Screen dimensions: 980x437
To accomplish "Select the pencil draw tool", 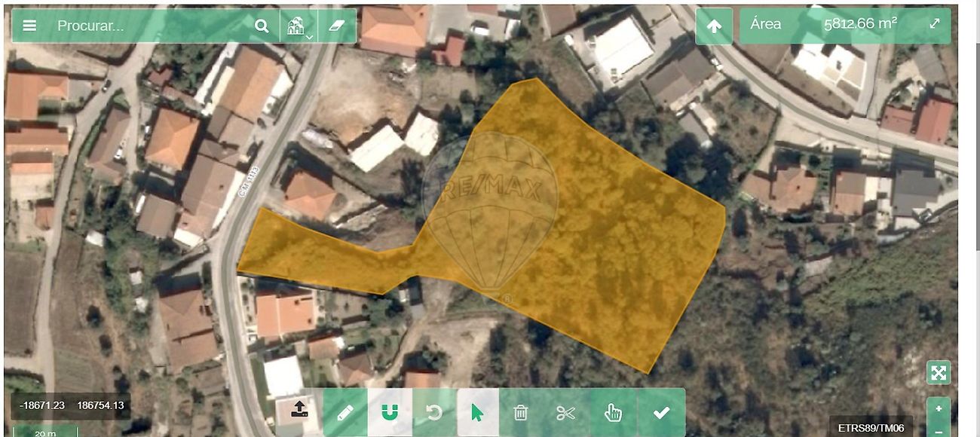I will (345, 412).
